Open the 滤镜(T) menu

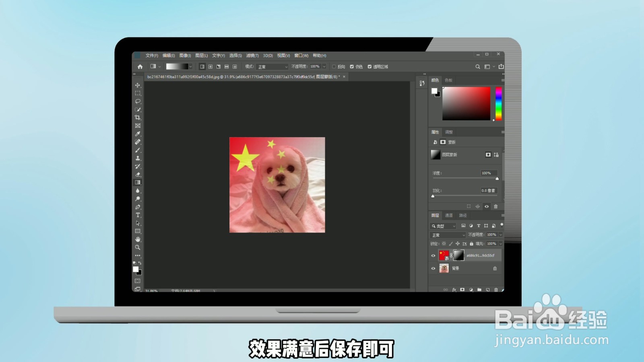[x=252, y=56]
